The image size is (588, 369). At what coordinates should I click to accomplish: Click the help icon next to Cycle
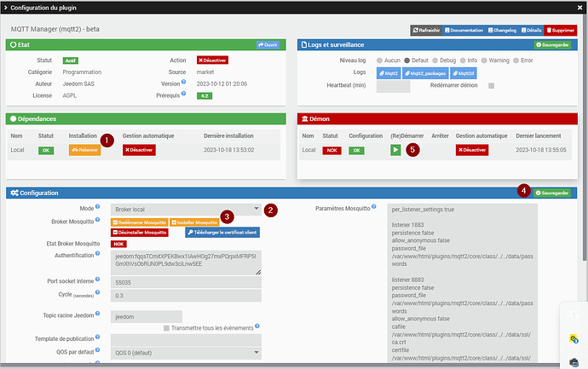tap(97, 292)
